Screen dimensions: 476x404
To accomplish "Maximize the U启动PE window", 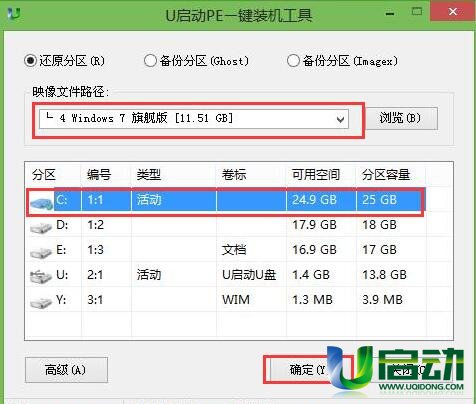I will [416, 12].
